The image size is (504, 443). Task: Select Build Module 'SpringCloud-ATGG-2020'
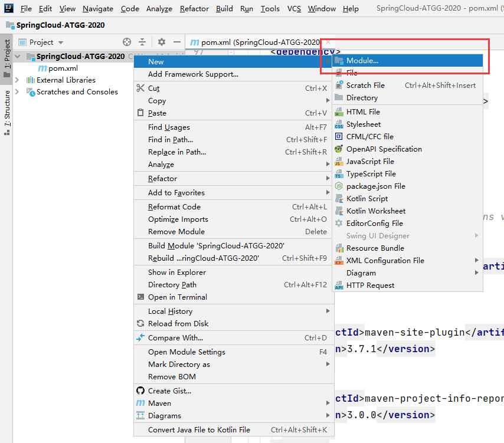234,246
